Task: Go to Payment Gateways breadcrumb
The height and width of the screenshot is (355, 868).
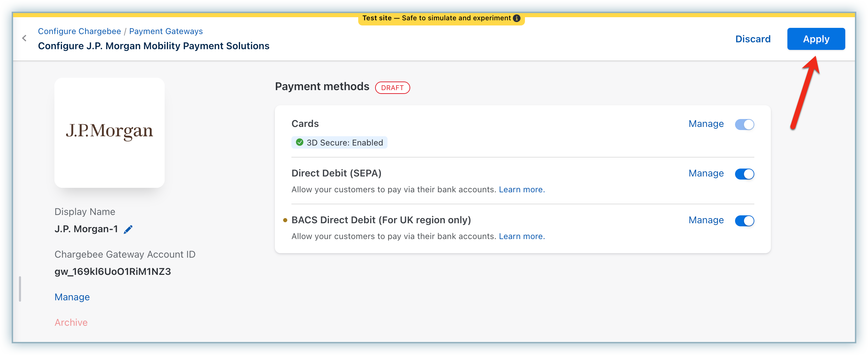Action: (x=166, y=31)
